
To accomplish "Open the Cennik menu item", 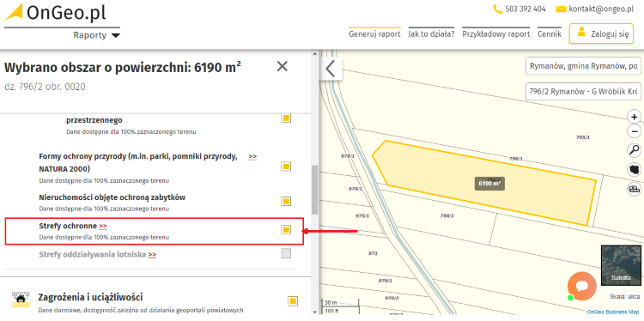I will click(550, 34).
